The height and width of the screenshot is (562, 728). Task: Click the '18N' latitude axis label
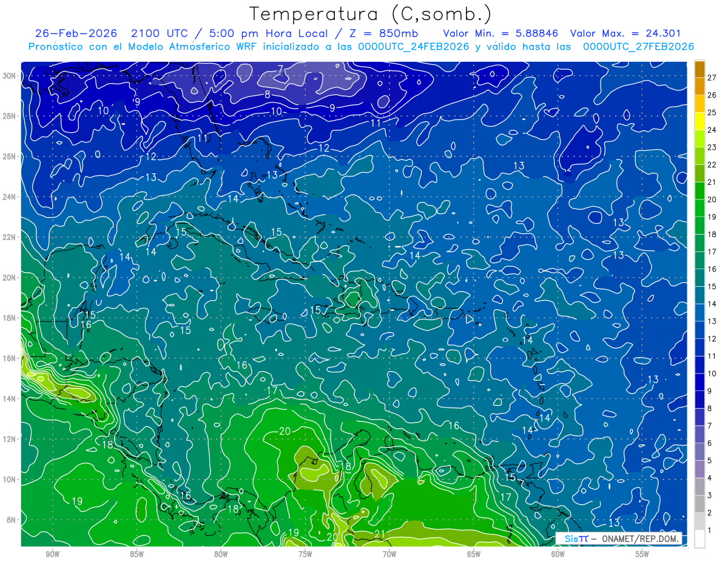click(10, 318)
